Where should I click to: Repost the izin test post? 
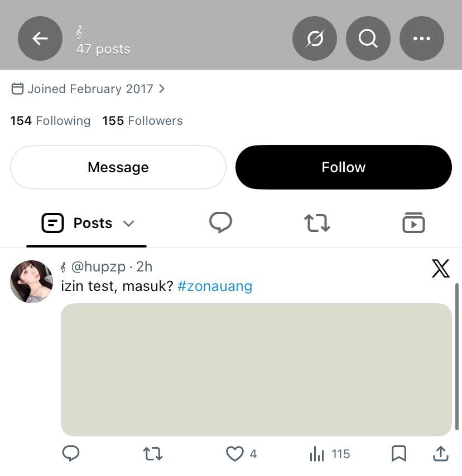coord(152,454)
